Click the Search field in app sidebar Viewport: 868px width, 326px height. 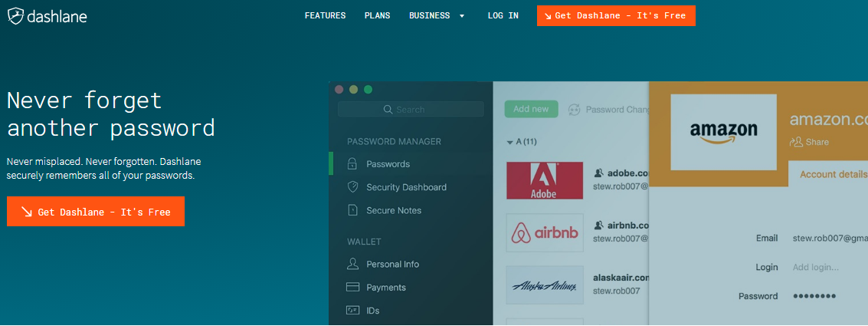coord(411,109)
